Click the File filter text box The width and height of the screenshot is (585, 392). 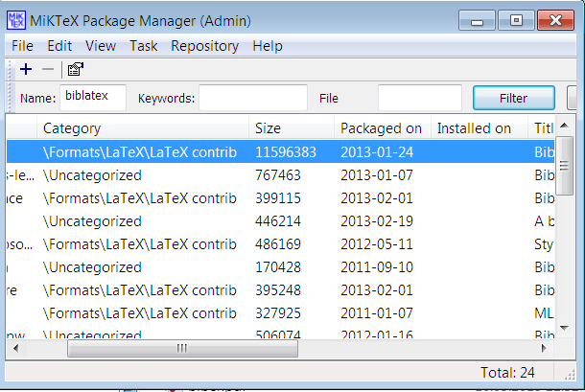[419, 98]
